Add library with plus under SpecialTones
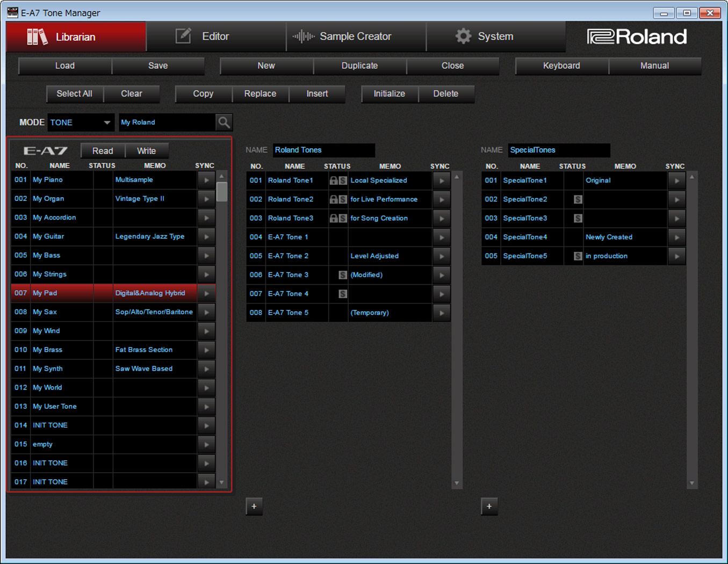Viewport: 728px width, 564px height. tap(489, 506)
